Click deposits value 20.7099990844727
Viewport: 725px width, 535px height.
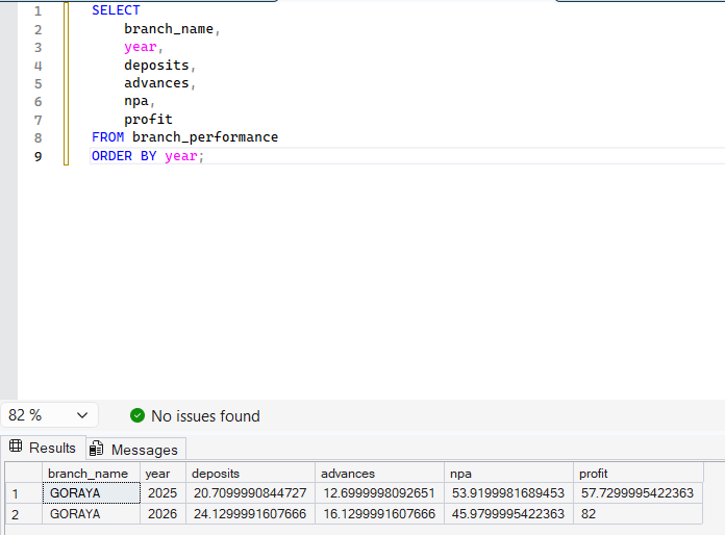tap(250, 493)
